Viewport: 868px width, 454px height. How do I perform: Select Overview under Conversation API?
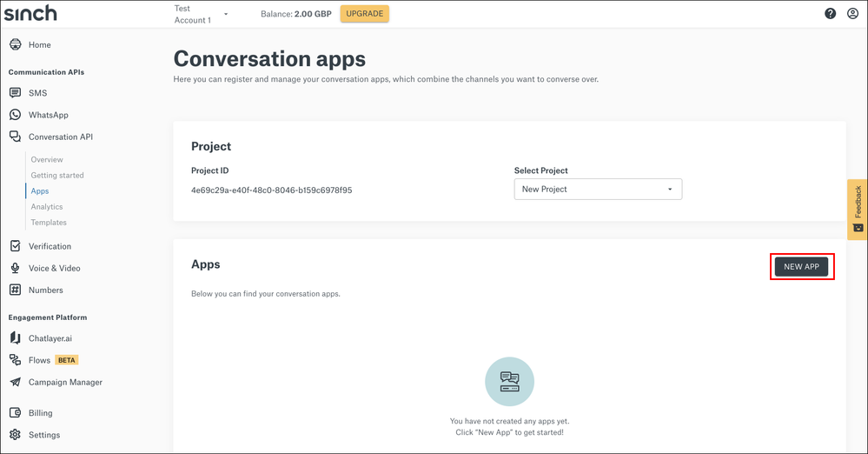[x=47, y=159]
